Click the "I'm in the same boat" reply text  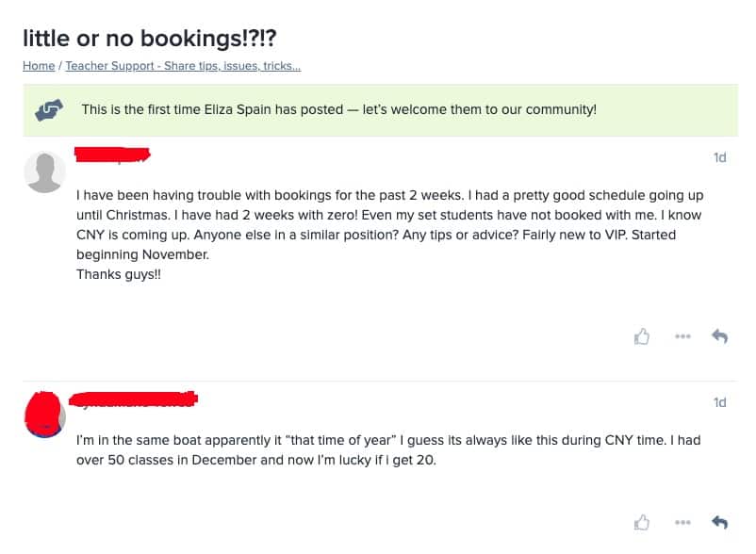388,450
